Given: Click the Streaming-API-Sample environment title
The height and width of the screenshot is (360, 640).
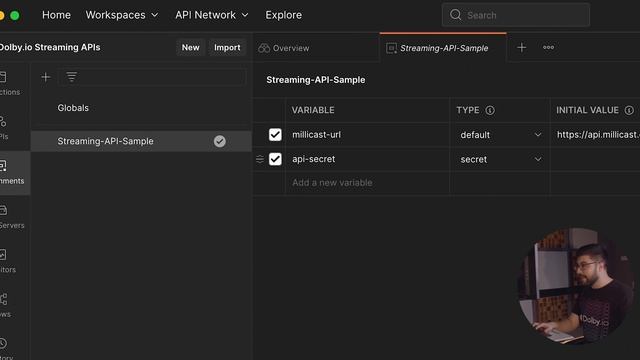Looking at the screenshot, I should pos(316,80).
